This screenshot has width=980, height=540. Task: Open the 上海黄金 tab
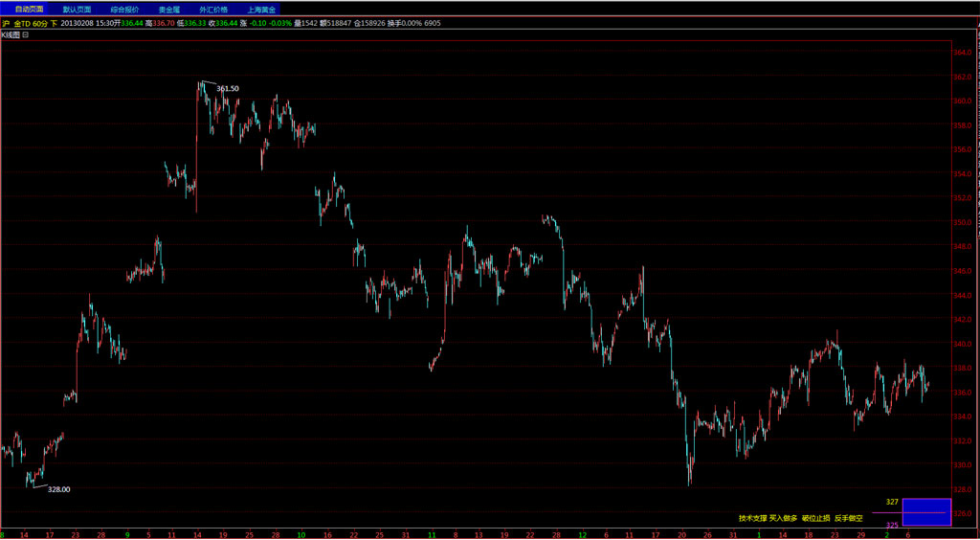(x=261, y=9)
